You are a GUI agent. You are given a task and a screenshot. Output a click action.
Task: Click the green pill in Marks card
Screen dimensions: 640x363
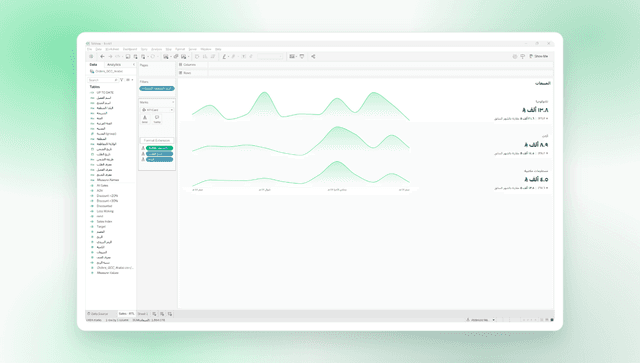(160, 148)
